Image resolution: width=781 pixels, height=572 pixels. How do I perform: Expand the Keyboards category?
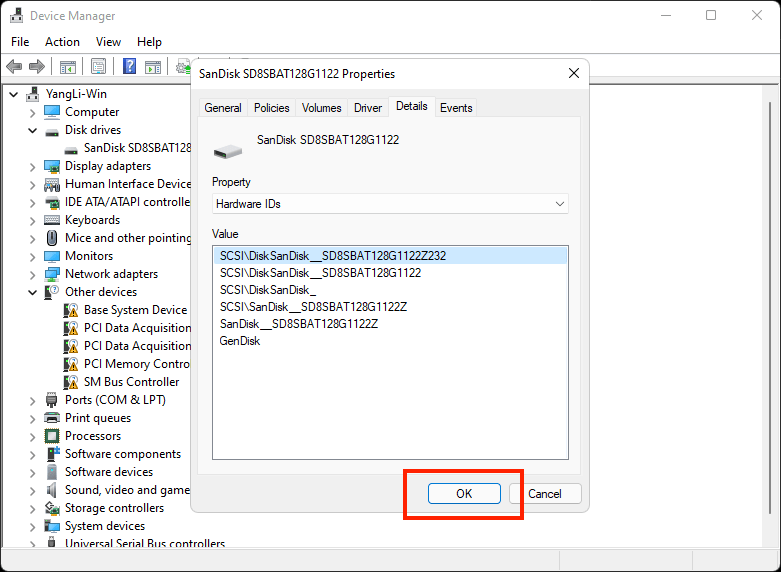[32, 221]
